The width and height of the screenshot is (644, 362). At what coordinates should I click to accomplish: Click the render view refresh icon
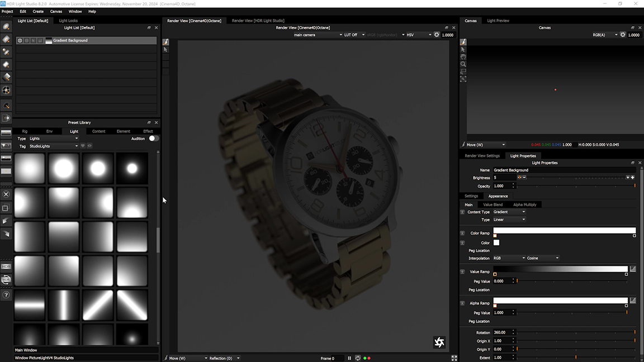pyautogui.click(x=358, y=358)
